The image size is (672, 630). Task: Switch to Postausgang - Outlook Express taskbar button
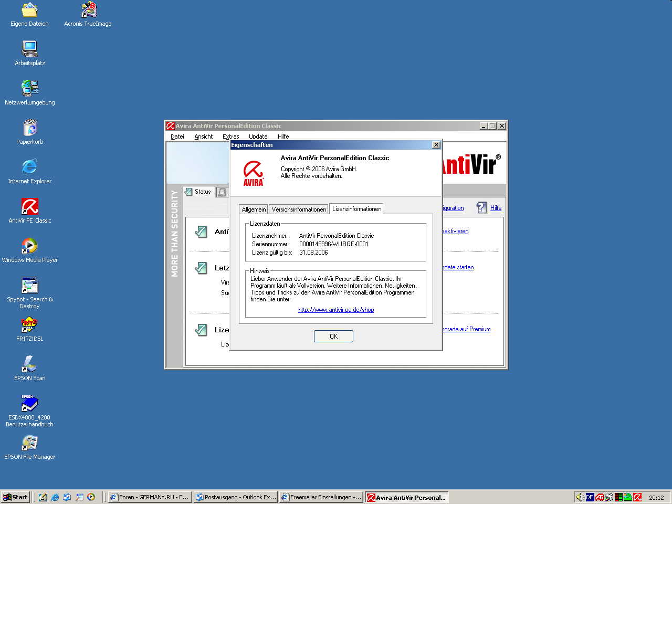coord(235,497)
